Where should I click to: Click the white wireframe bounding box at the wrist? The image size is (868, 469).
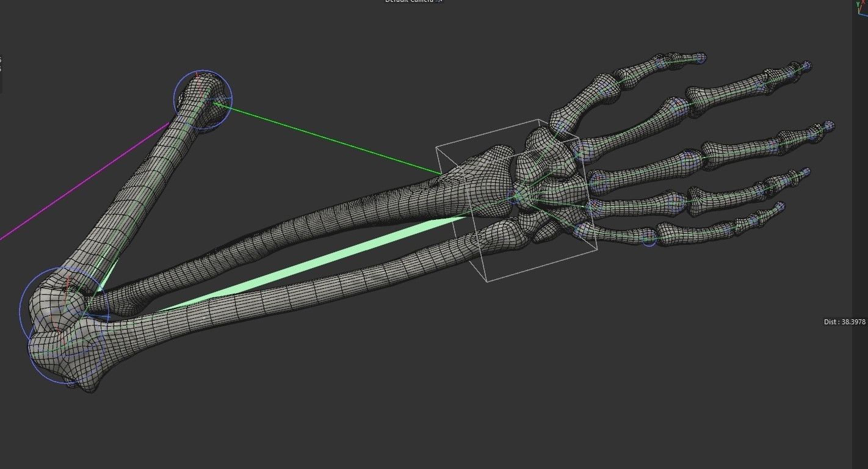[516, 200]
